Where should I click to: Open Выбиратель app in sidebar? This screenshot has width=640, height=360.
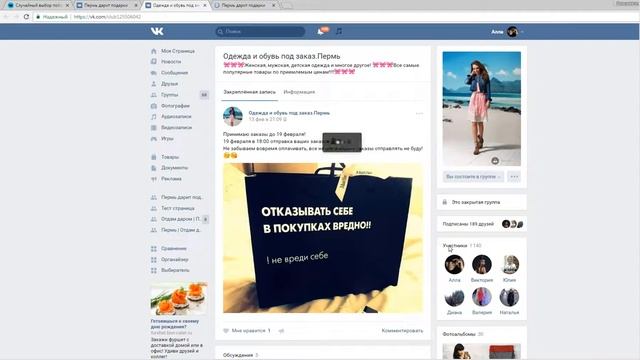(x=175, y=270)
